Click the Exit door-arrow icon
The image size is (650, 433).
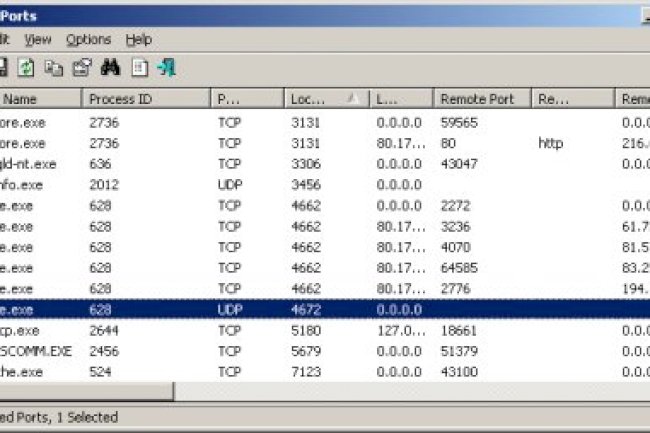tap(167, 68)
